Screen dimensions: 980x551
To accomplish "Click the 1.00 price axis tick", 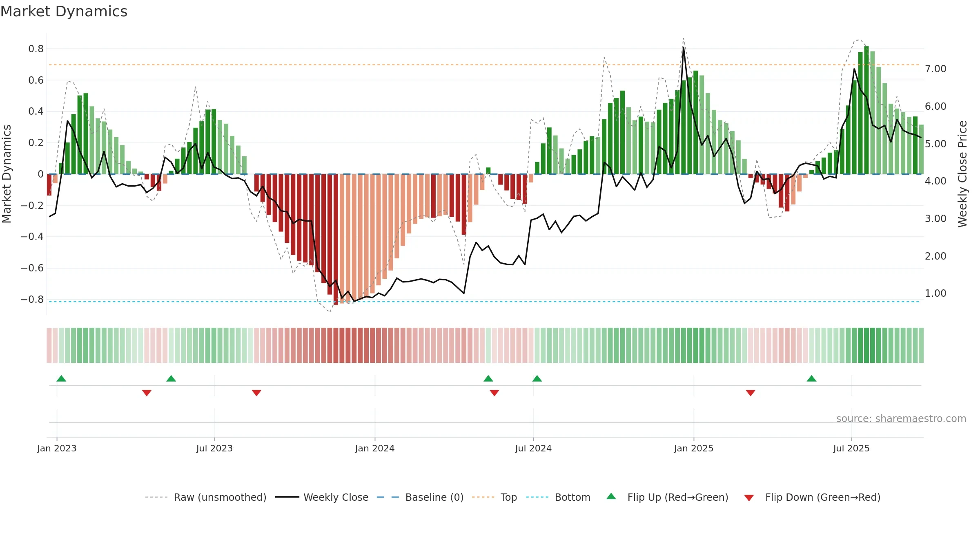I will [935, 293].
